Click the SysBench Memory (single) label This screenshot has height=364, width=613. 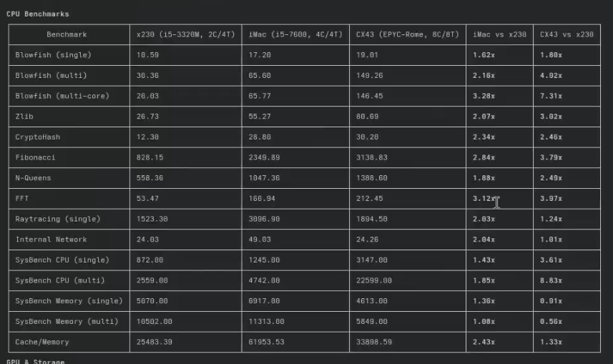coord(69,300)
